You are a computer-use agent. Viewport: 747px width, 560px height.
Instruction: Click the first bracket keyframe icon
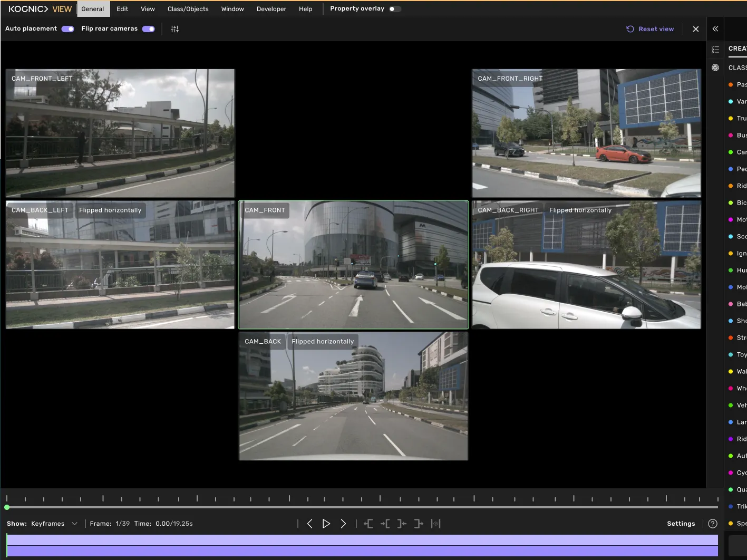coord(368,524)
